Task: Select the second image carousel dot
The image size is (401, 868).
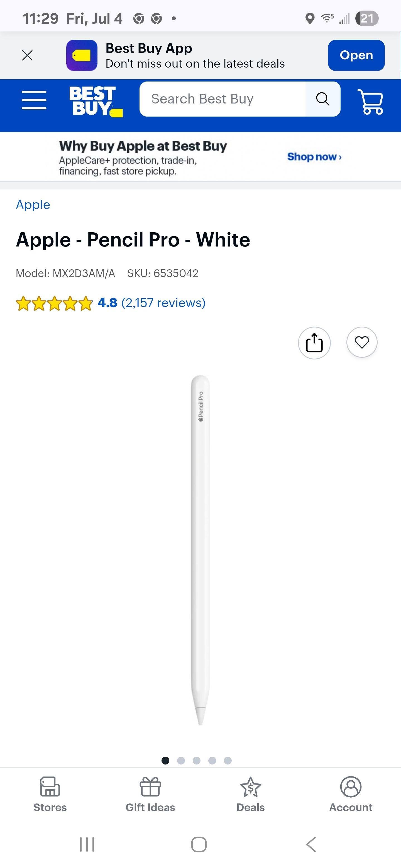Action: (x=181, y=761)
